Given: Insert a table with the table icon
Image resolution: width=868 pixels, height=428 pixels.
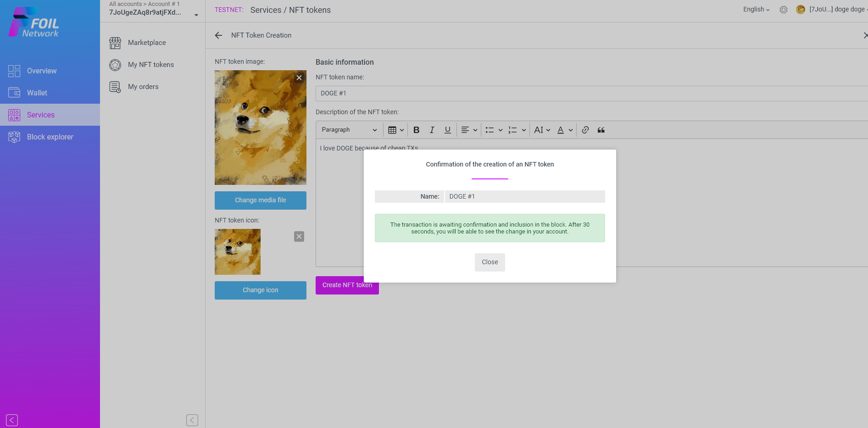Looking at the screenshot, I should (x=392, y=130).
